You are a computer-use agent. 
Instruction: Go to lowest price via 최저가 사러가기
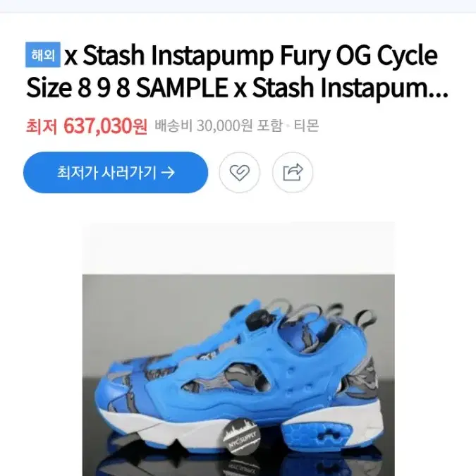click(116, 173)
